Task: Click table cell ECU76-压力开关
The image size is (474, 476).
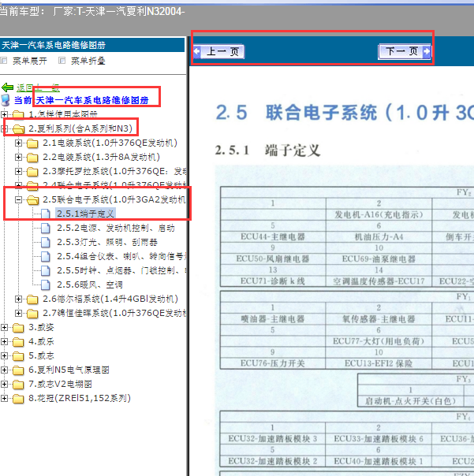Action: pos(273,363)
